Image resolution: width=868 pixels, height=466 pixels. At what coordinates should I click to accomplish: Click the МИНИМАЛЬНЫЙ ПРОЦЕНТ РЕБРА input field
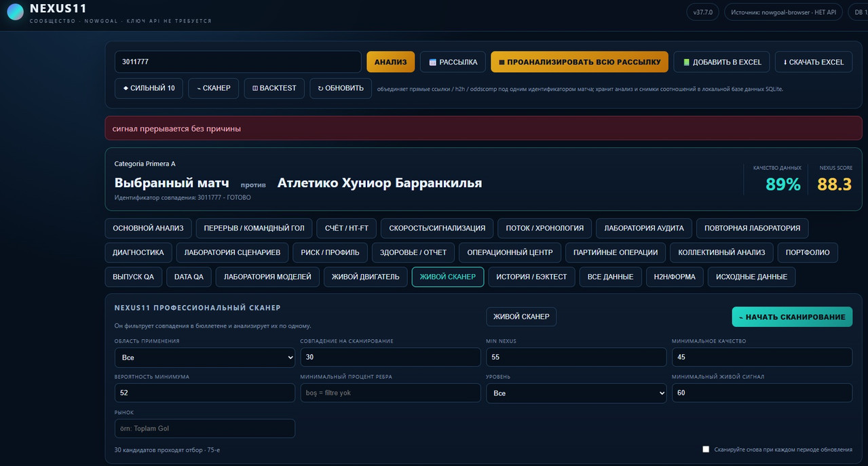390,393
